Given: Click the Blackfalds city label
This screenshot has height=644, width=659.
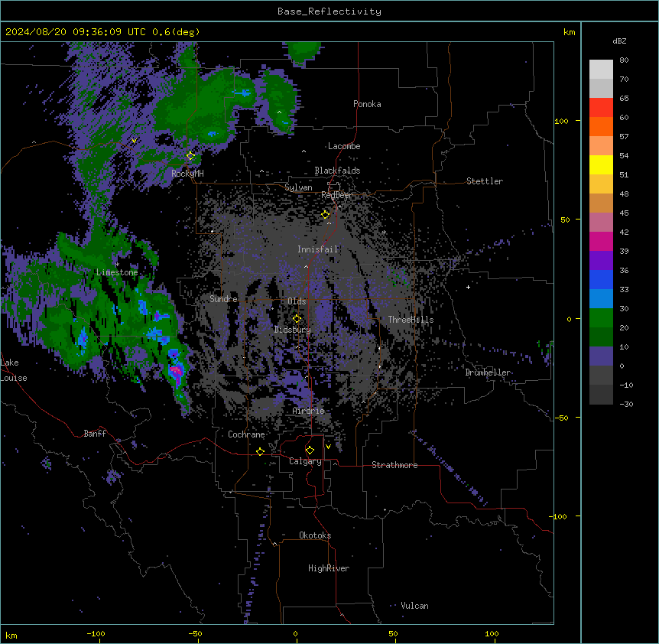Looking at the screenshot, I should point(337,171).
